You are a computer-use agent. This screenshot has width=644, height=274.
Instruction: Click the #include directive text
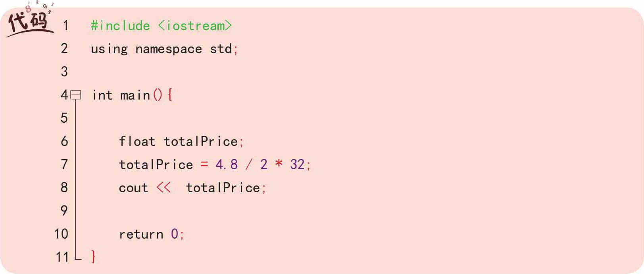[120, 26]
